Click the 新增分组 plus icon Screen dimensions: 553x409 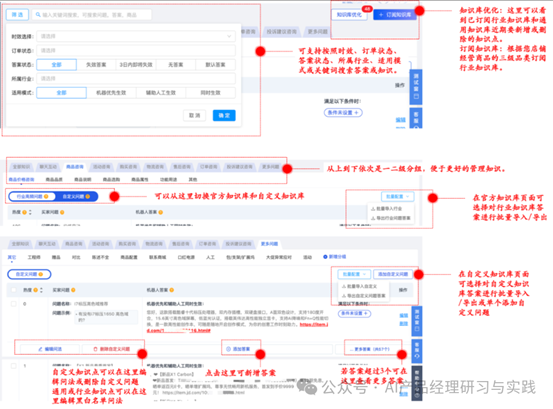tap(325, 257)
